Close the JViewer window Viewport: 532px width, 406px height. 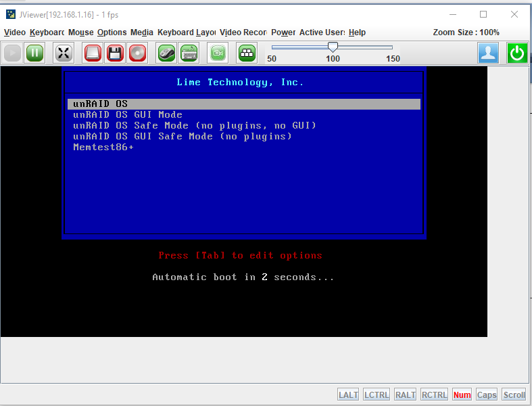(x=514, y=14)
